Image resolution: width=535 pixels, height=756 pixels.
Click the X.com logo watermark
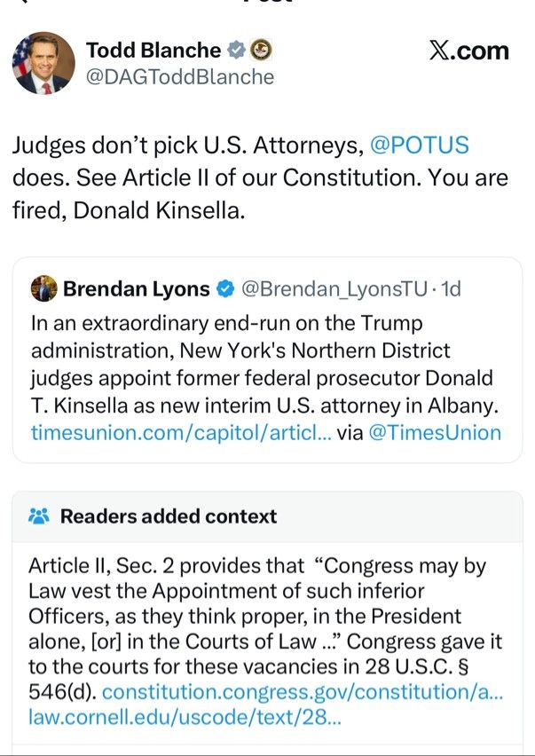point(468,51)
